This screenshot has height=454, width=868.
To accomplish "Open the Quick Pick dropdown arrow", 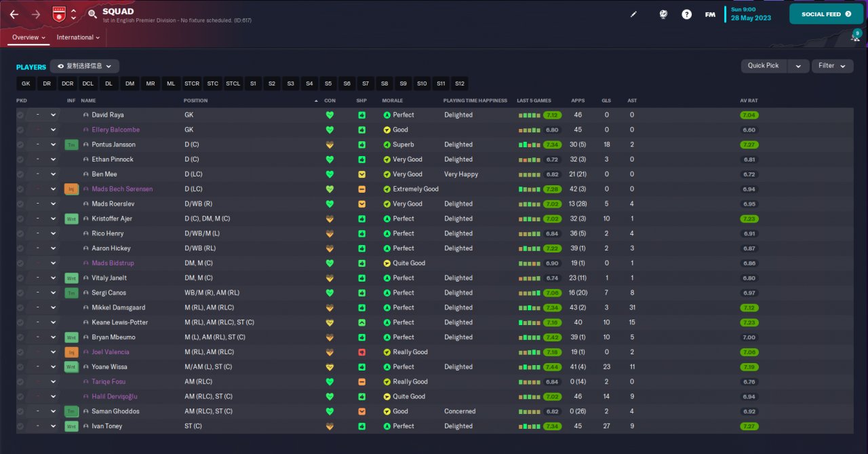I will pos(798,66).
